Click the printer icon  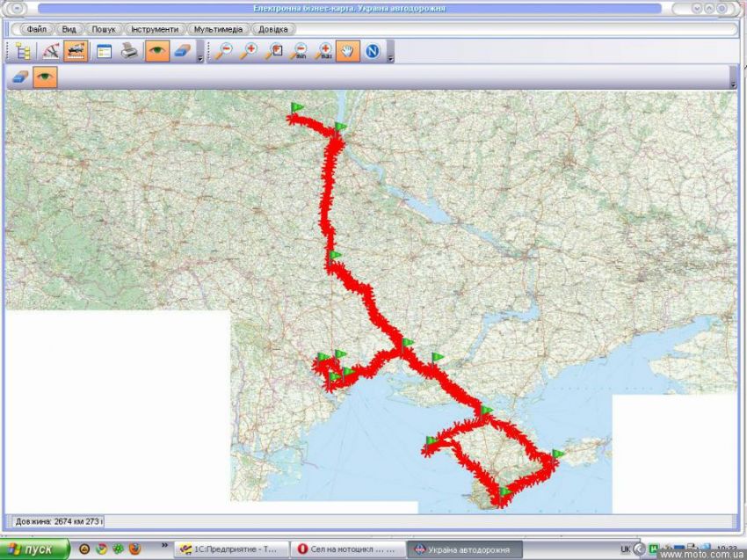pos(129,51)
